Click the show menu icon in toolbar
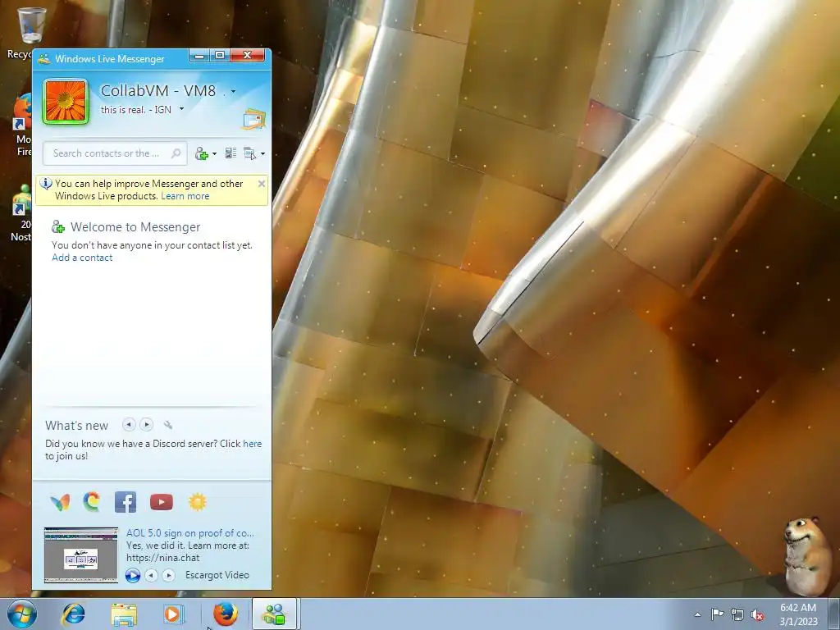The width and height of the screenshot is (840, 630). coord(249,153)
